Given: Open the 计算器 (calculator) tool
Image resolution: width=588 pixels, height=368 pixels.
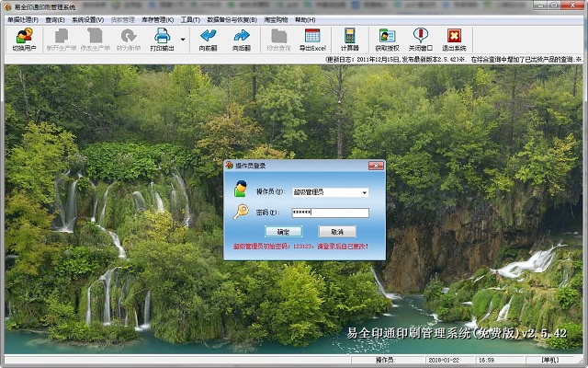Looking at the screenshot, I should 349,40.
